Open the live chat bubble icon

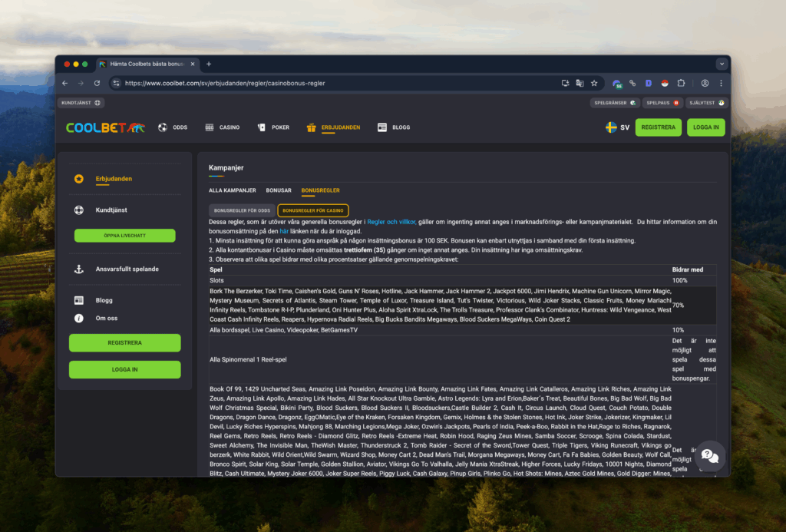pos(710,456)
